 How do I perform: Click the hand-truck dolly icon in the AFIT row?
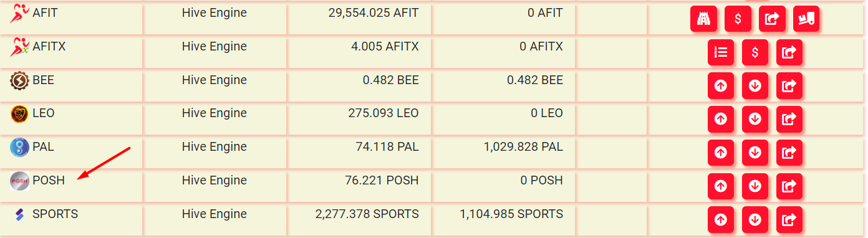point(806,19)
